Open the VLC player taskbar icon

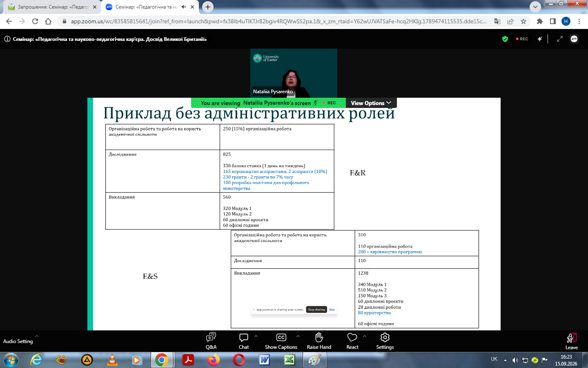(112, 360)
